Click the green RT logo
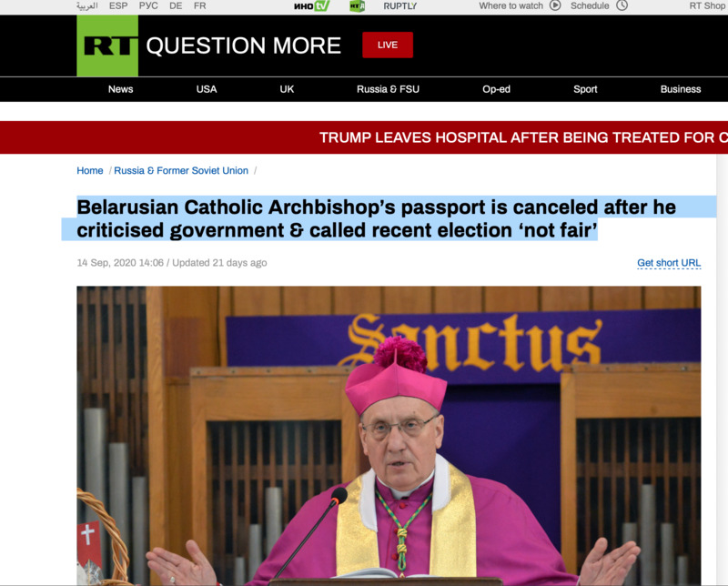Viewport: 728px width, 586px height. [107, 45]
